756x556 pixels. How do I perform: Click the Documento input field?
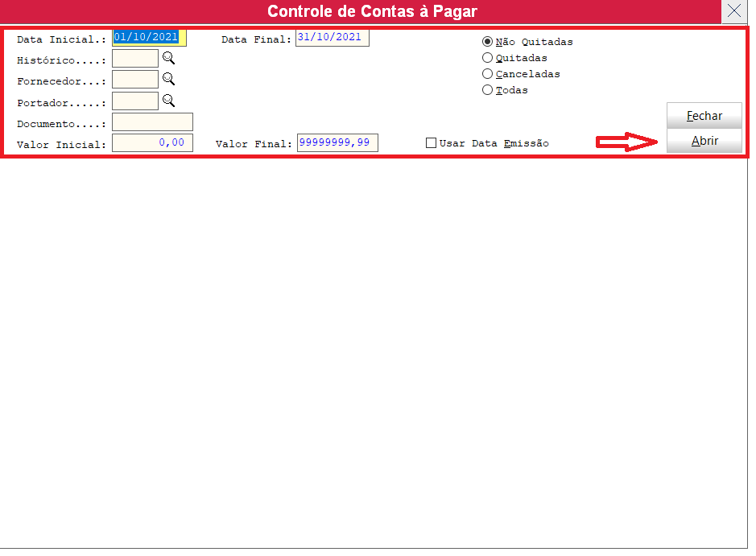click(152, 121)
